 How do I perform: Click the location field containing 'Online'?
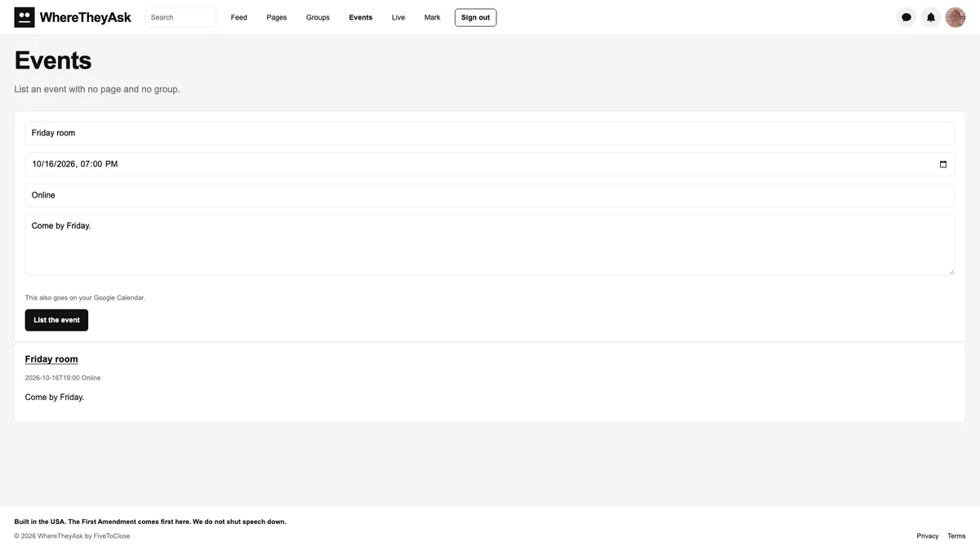click(x=490, y=195)
